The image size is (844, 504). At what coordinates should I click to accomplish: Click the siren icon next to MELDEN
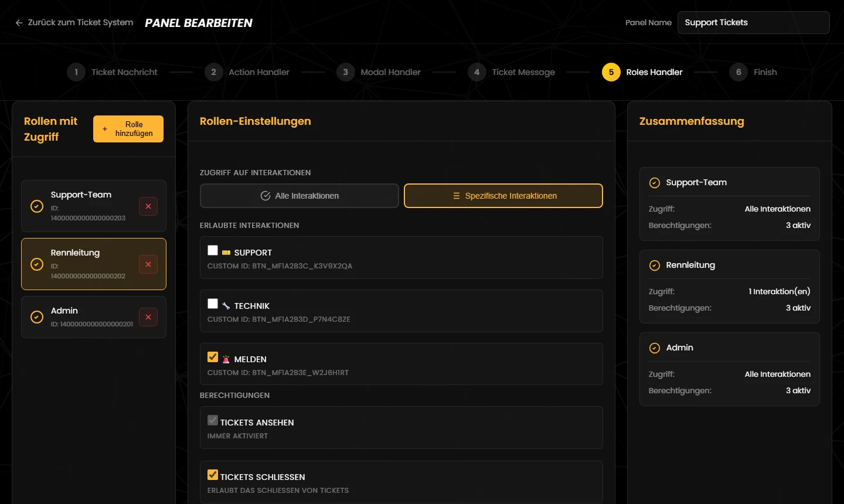pyautogui.click(x=226, y=359)
